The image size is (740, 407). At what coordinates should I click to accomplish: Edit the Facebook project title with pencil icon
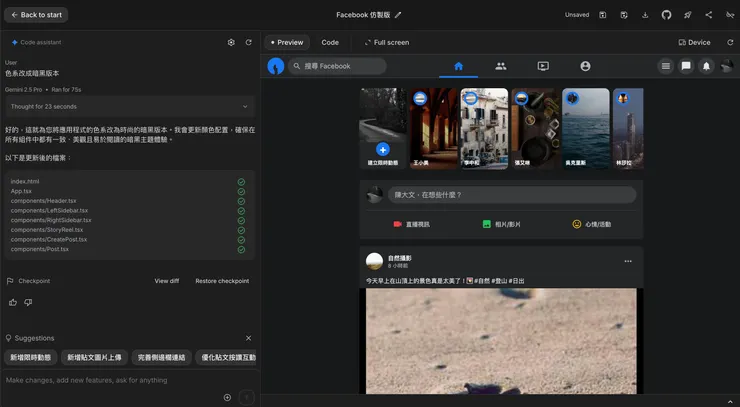coord(398,15)
